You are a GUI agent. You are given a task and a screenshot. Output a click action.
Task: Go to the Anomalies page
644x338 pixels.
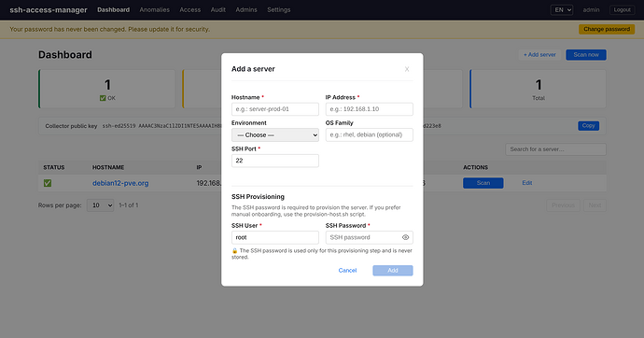pyautogui.click(x=154, y=10)
